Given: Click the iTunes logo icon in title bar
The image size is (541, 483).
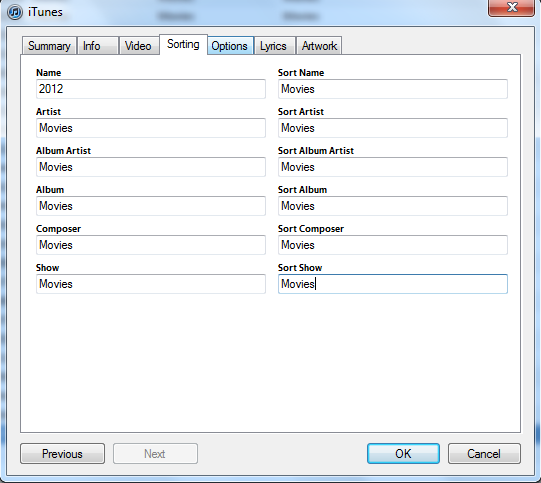Looking at the screenshot, I should 15,12.
